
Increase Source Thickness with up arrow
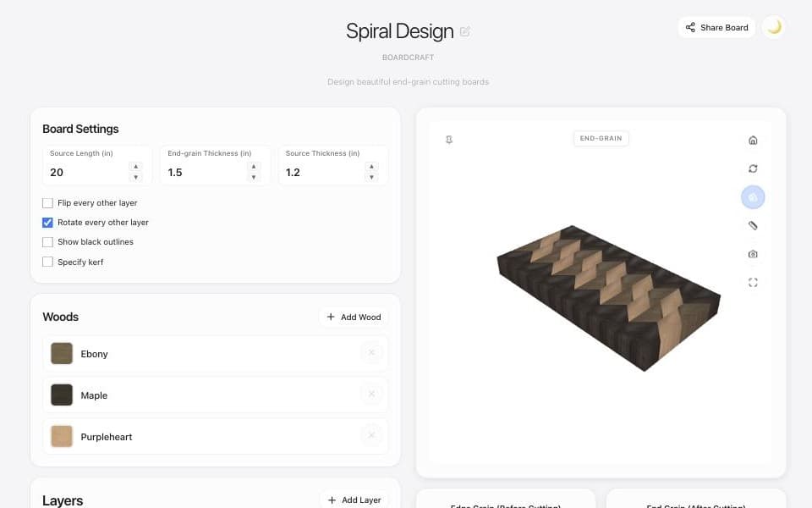coord(371,167)
